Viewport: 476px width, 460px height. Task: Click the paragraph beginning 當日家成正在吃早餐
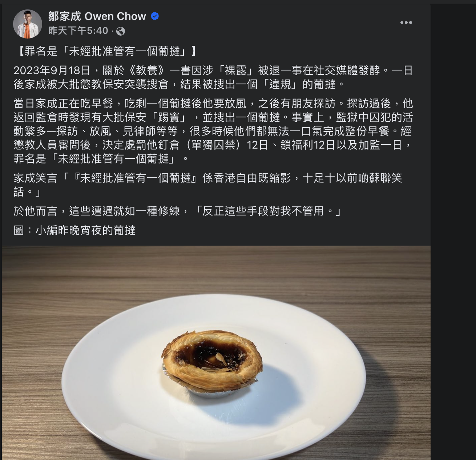213,131
